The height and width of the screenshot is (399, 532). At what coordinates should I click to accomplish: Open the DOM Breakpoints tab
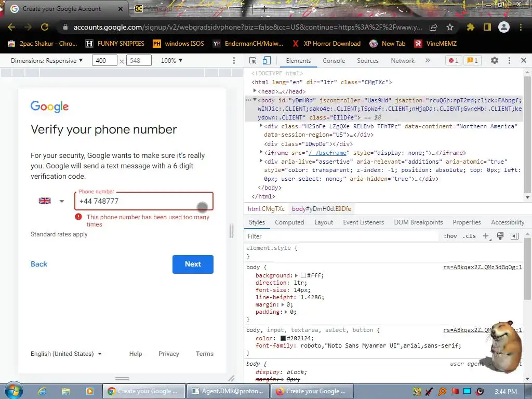(418, 222)
